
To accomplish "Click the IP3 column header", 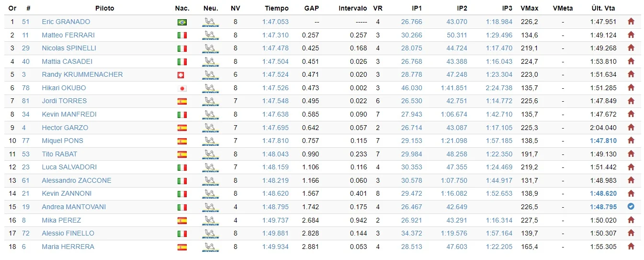I will pyautogui.click(x=507, y=8).
